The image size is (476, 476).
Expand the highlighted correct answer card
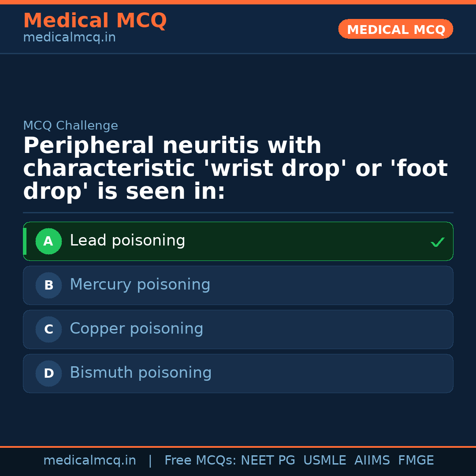pyautogui.click(x=238, y=241)
